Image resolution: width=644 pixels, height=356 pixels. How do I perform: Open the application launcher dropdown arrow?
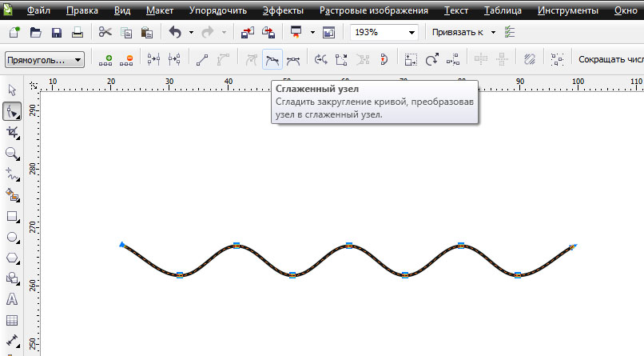(x=312, y=32)
